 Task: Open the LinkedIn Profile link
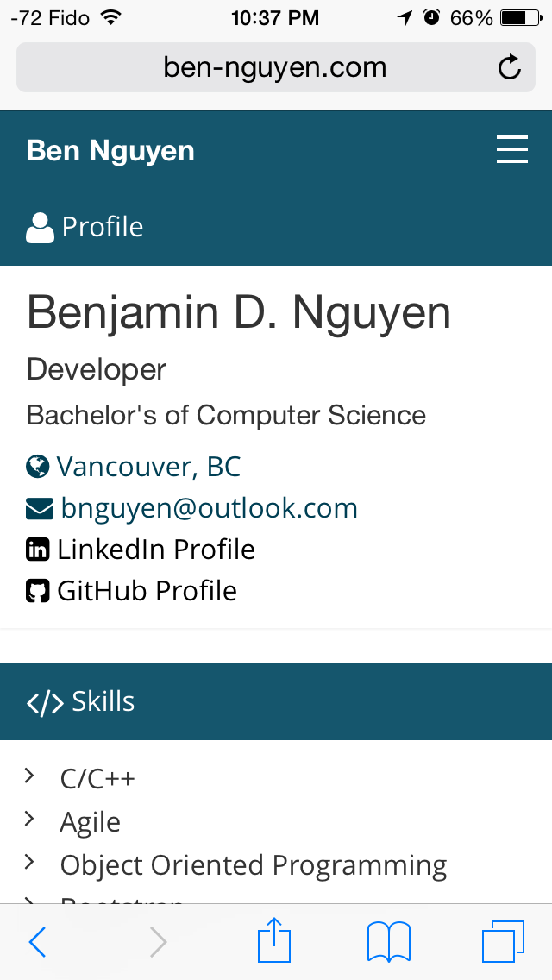pos(155,550)
